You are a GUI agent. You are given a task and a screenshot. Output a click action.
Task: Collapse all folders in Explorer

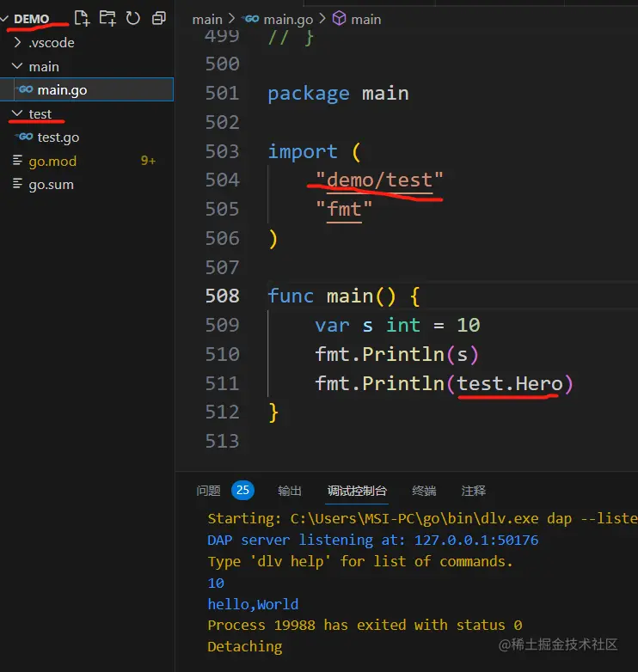tap(159, 18)
